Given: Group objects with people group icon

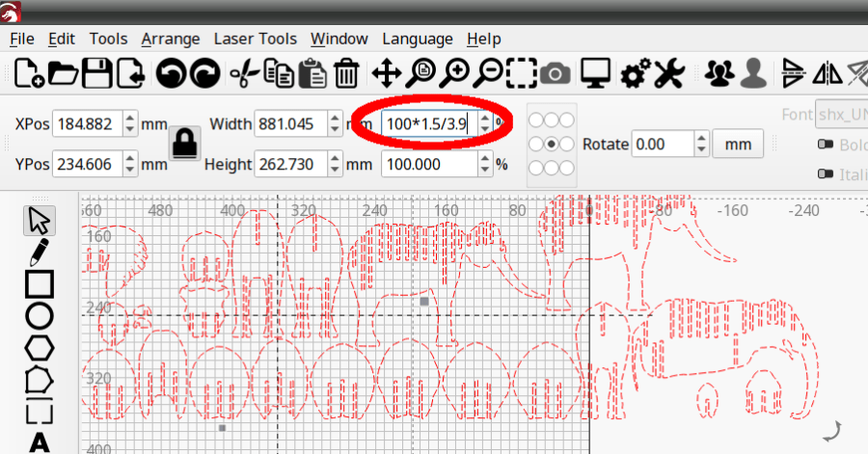Looking at the screenshot, I should 719,73.
